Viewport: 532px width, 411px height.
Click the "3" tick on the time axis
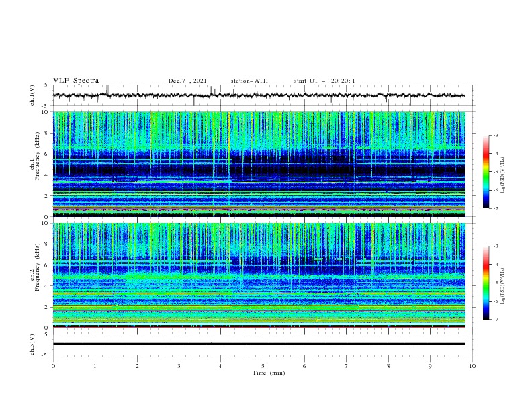click(179, 366)
